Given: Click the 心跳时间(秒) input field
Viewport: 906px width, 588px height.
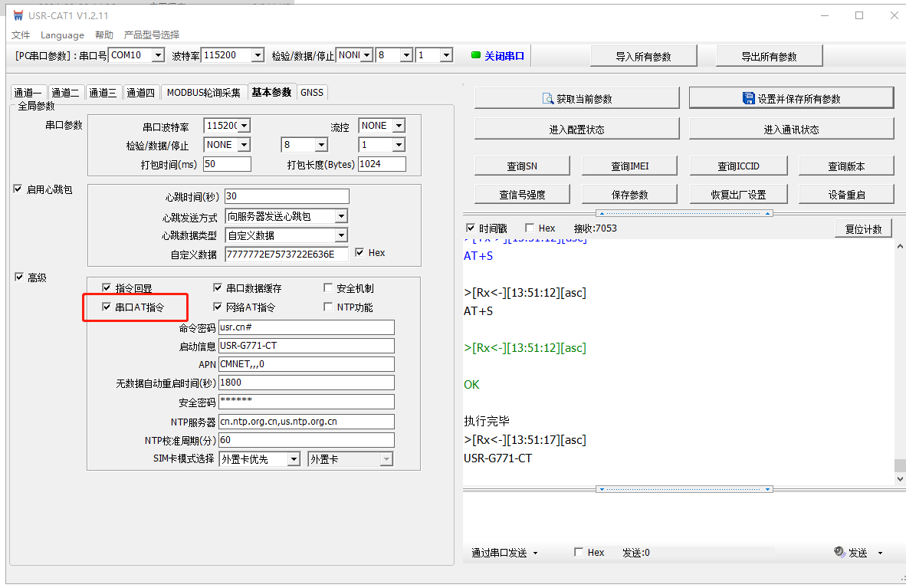Looking at the screenshot, I should click(286, 196).
